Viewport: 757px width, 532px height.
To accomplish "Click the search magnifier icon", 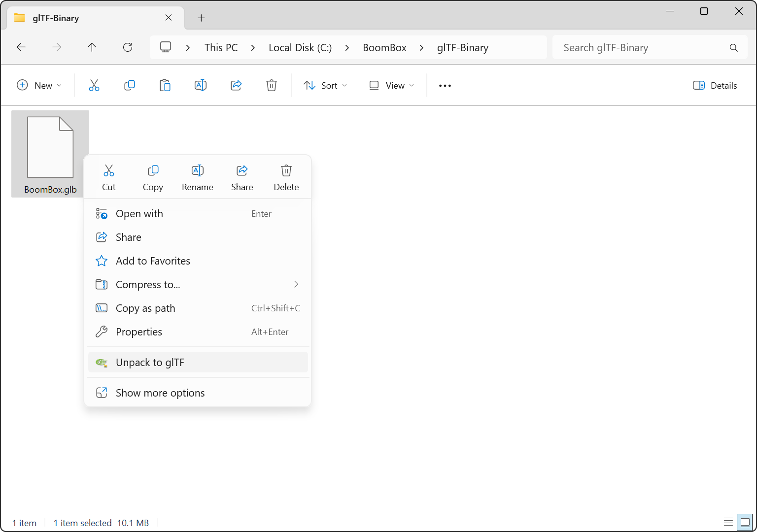I will tap(734, 48).
